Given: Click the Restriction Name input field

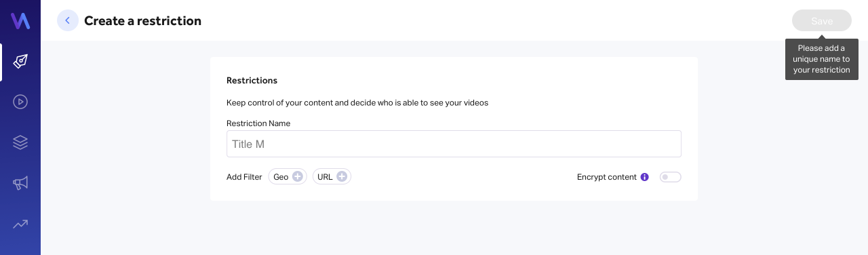Looking at the screenshot, I should pyautogui.click(x=454, y=144).
